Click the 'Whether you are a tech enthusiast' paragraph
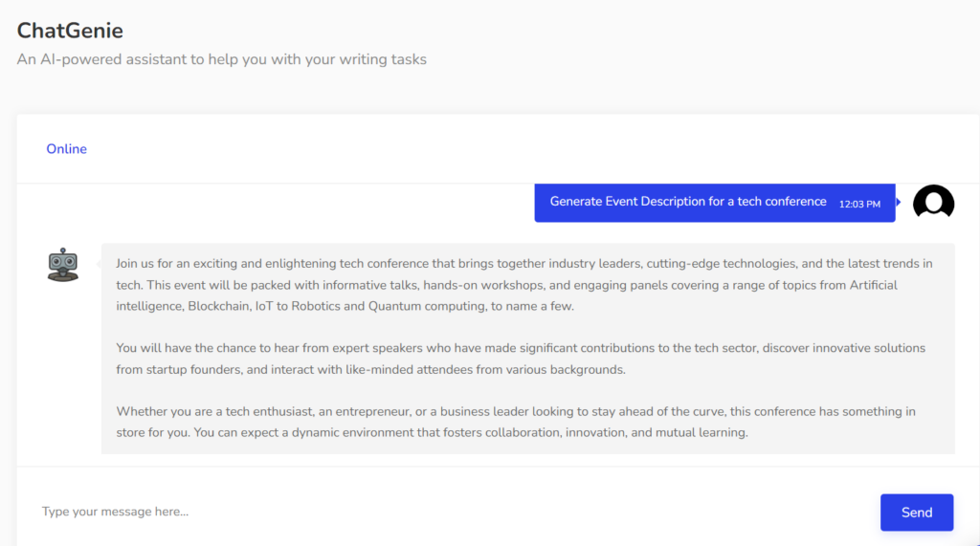 click(516, 422)
